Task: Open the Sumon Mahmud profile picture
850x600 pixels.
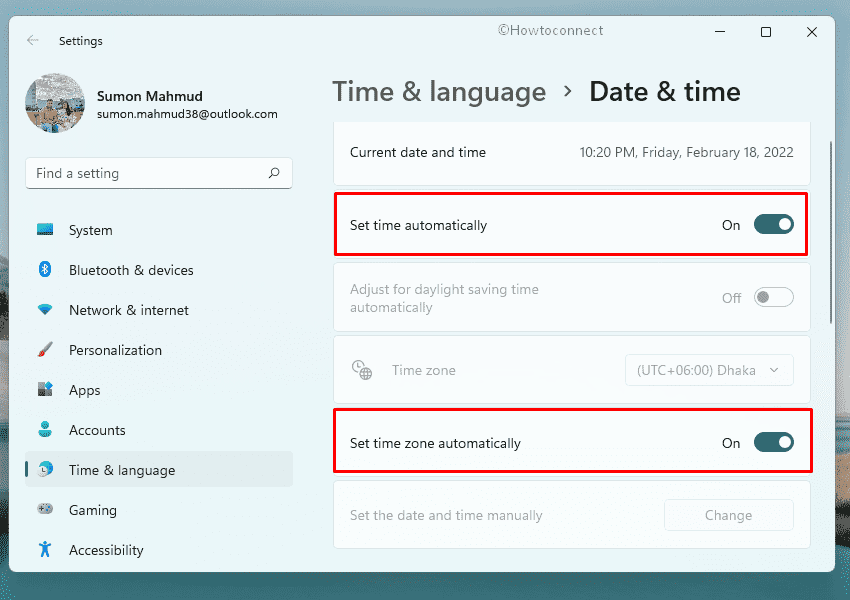Action: 54,104
